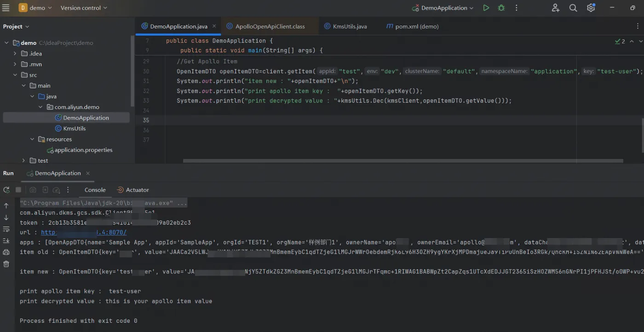Open Code With Me collaboration icon

point(556,8)
